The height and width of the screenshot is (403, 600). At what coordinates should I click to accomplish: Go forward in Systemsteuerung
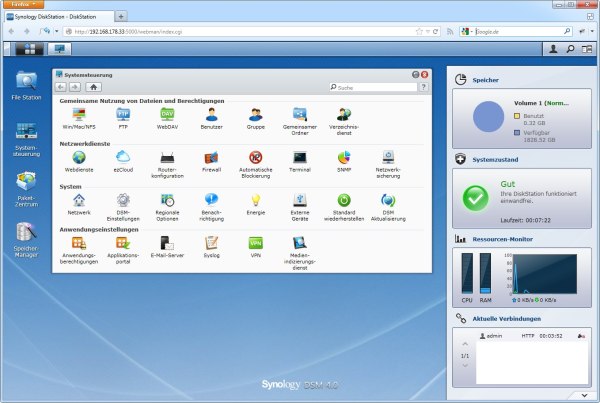pos(75,87)
